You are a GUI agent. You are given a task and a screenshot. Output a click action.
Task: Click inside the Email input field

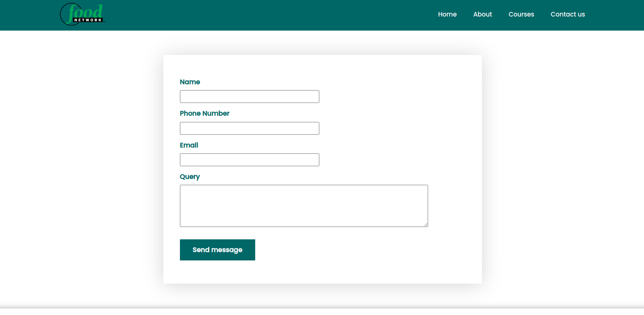(x=249, y=160)
